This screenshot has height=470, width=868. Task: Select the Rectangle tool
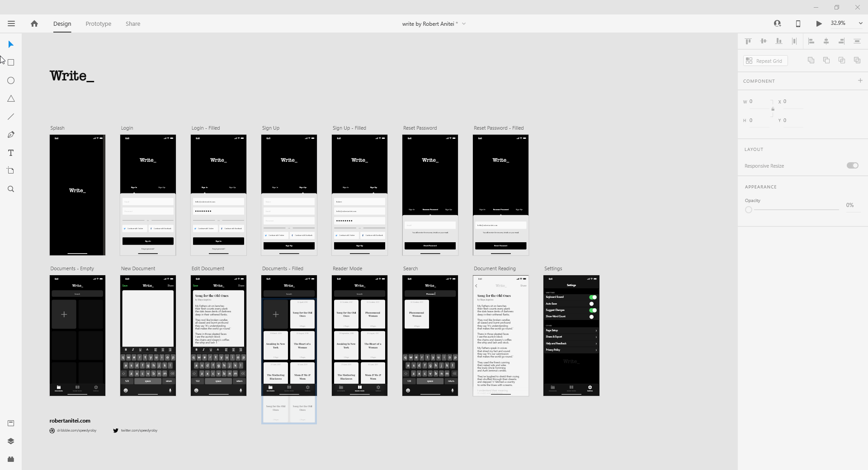[x=11, y=62]
